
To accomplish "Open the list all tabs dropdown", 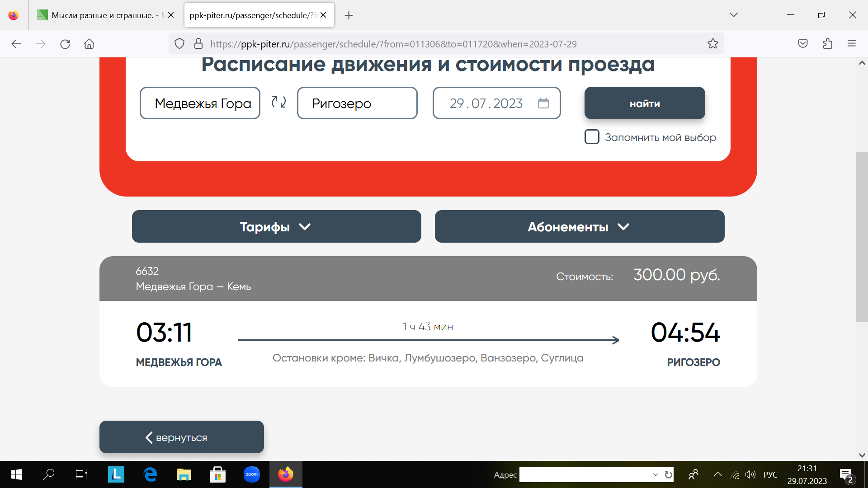I will pyautogui.click(x=733, y=15).
